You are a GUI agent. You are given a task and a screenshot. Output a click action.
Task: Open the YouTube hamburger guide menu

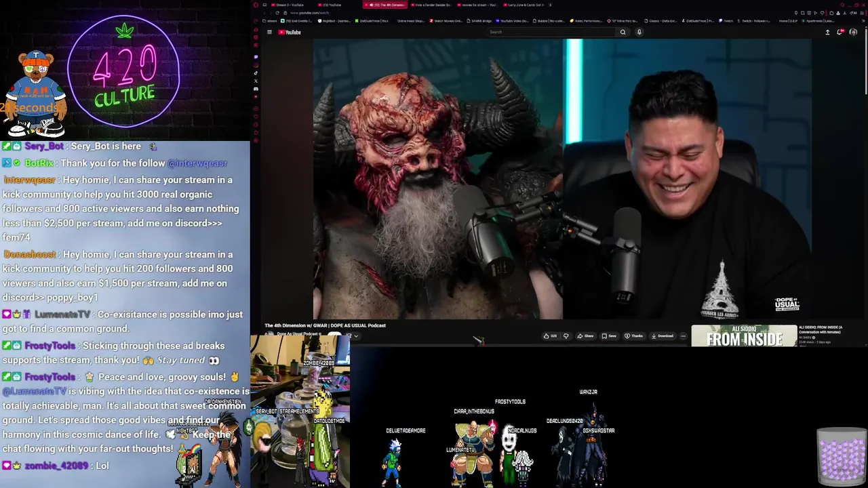(x=269, y=32)
